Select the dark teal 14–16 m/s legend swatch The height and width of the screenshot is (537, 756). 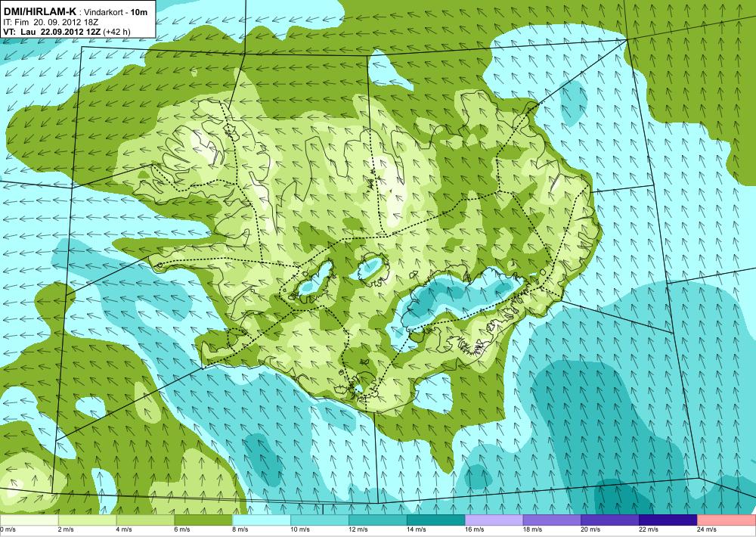pyautogui.click(x=436, y=520)
